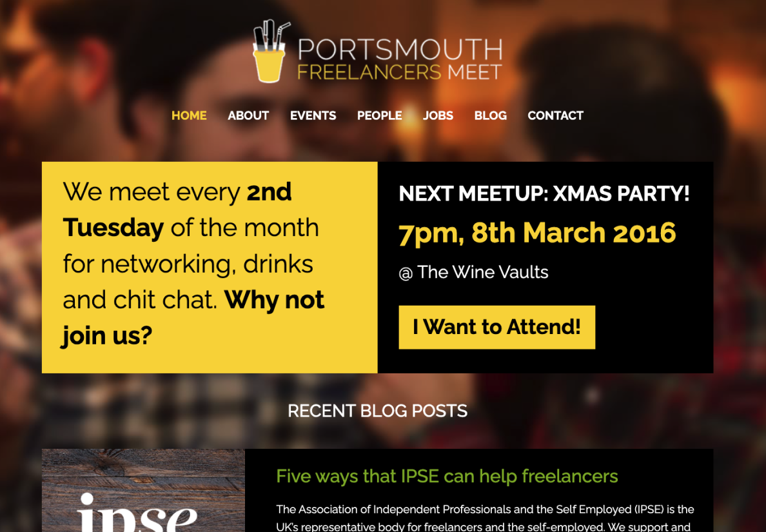The image size is (766, 532).
Task: Click the @ The Wine Vaults venue text
Action: [x=473, y=272]
